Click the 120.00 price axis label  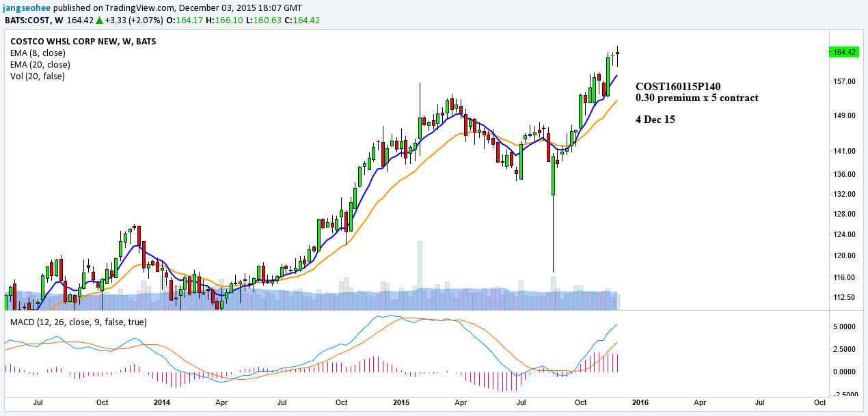844,255
